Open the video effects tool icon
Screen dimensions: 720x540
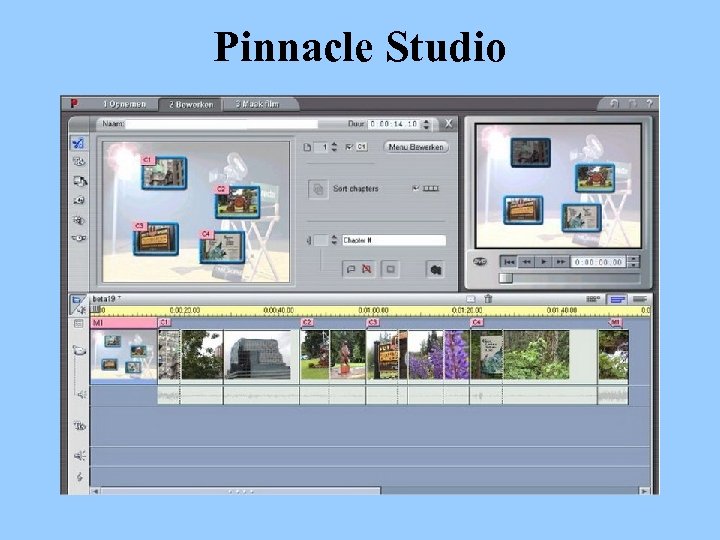79,238
